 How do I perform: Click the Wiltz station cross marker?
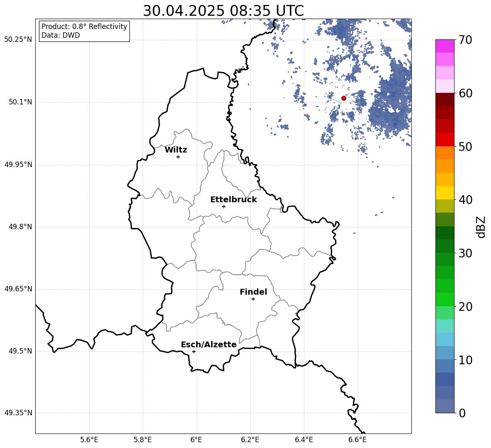pyautogui.click(x=178, y=157)
